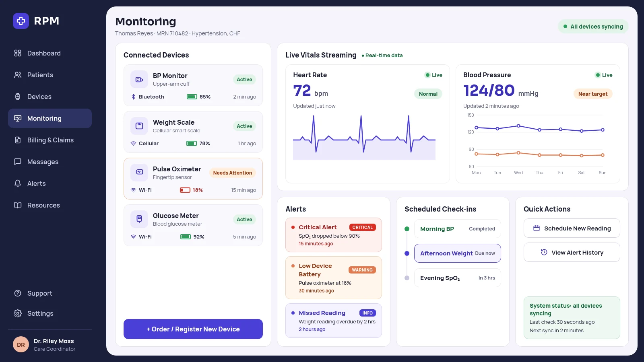Open Devices from sidebar
The image size is (644, 362).
(x=50, y=97)
